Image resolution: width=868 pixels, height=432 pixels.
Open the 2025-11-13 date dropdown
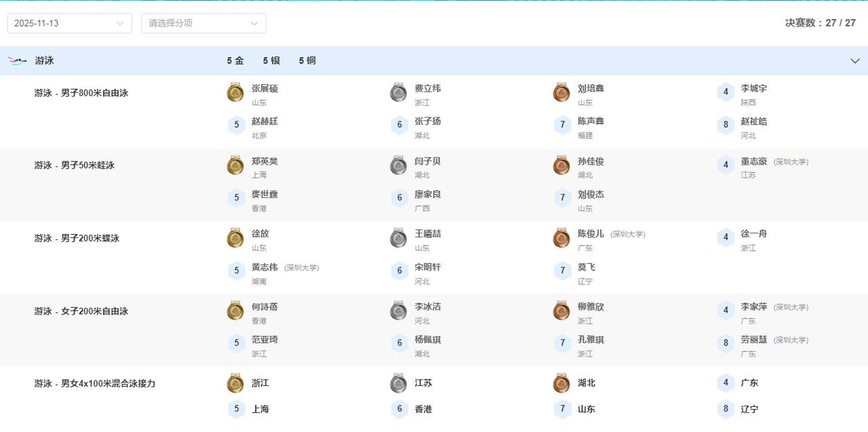pyautogui.click(x=68, y=22)
